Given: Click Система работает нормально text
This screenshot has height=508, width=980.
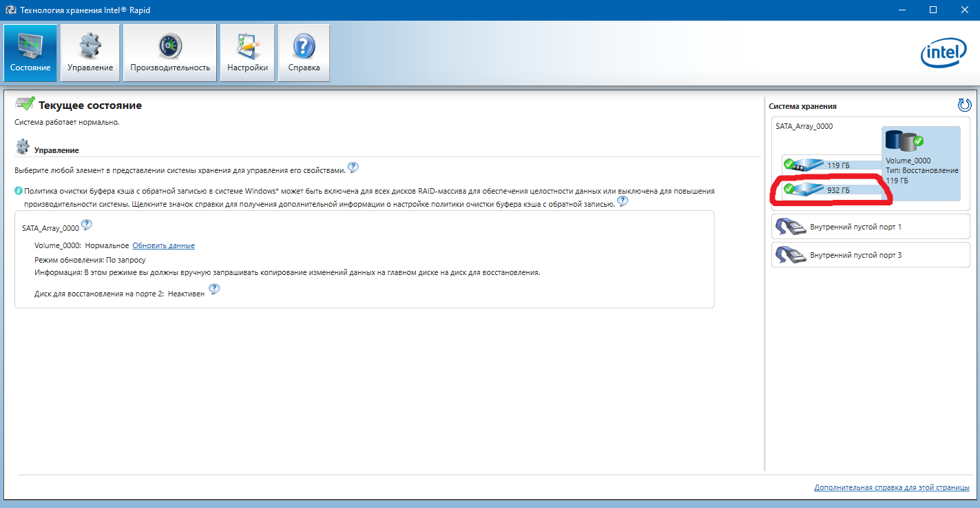Looking at the screenshot, I should pos(67,122).
